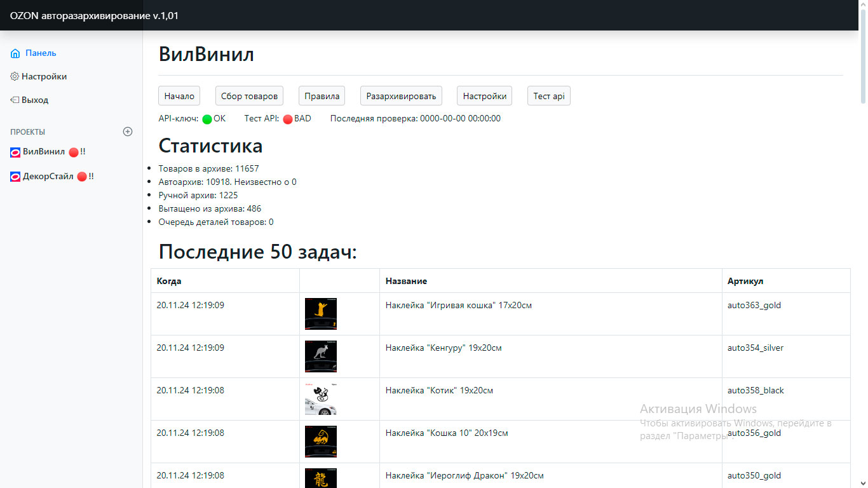Click the exit icon beside Выход
This screenshot has width=868, height=488.
[15, 100]
